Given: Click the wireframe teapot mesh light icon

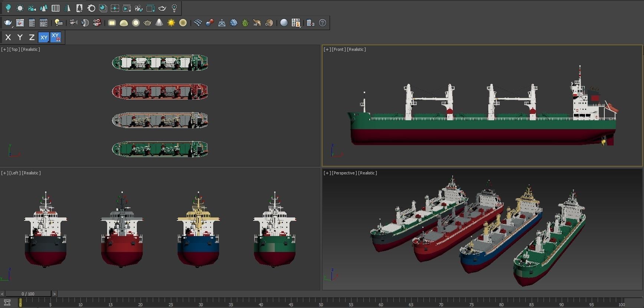Looking at the screenshot, I should (x=147, y=23).
